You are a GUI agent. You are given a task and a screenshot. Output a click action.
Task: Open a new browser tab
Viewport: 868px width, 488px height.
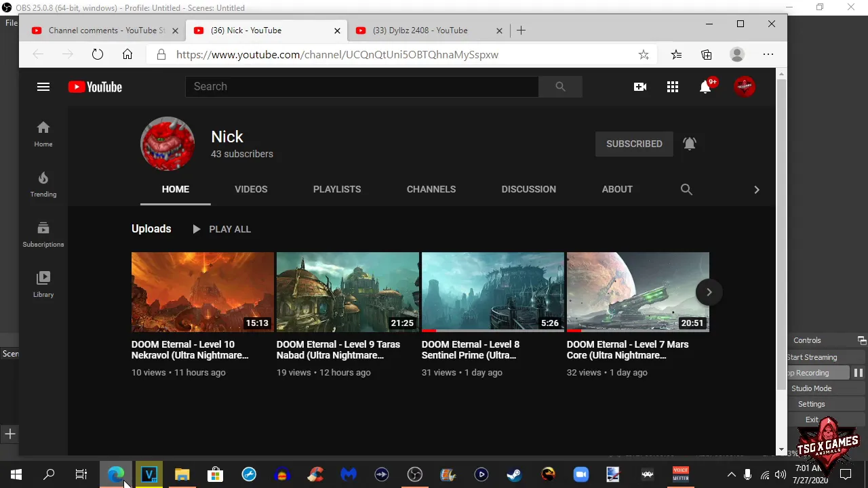click(x=521, y=30)
